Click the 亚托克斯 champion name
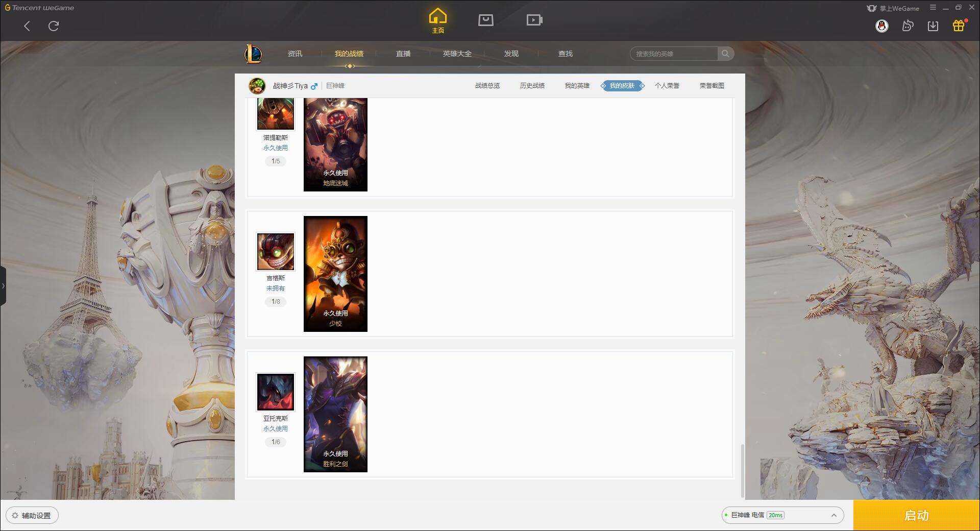This screenshot has height=531, width=980. [276, 419]
